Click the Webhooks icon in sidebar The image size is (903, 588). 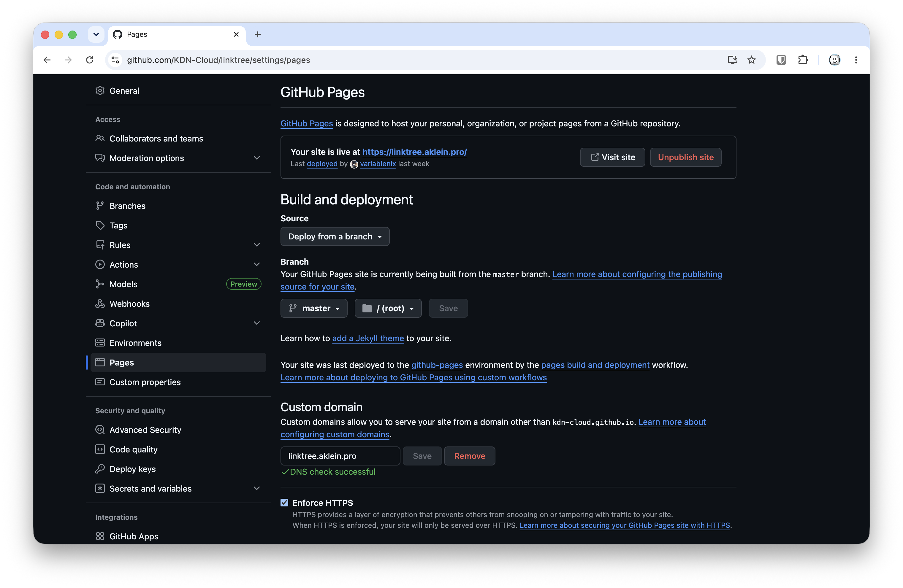click(100, 304)
